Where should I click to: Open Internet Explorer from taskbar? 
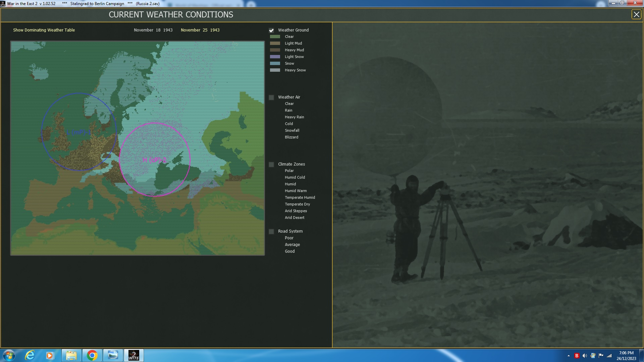[x=30, y=355]
